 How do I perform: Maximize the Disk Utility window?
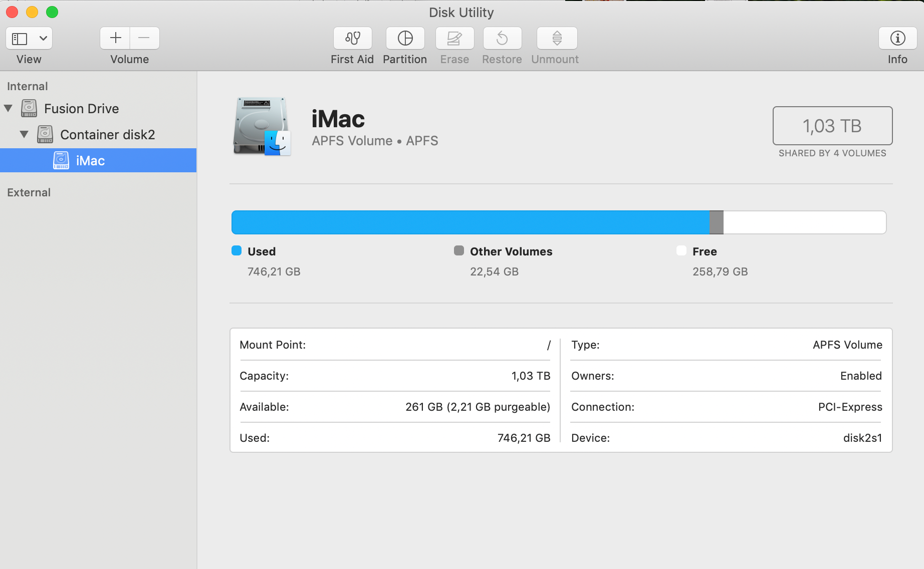(52, 12)
